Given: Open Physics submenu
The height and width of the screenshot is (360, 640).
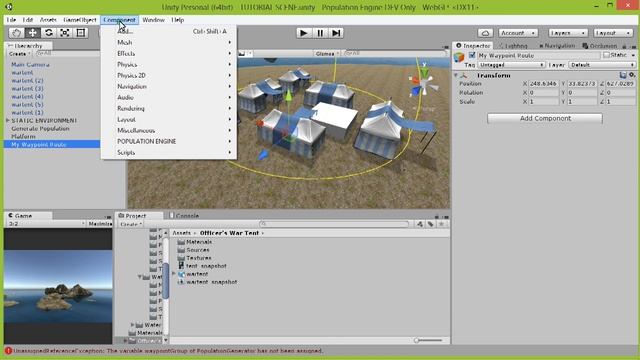Looking at the screenshot, I should (169, 64).
